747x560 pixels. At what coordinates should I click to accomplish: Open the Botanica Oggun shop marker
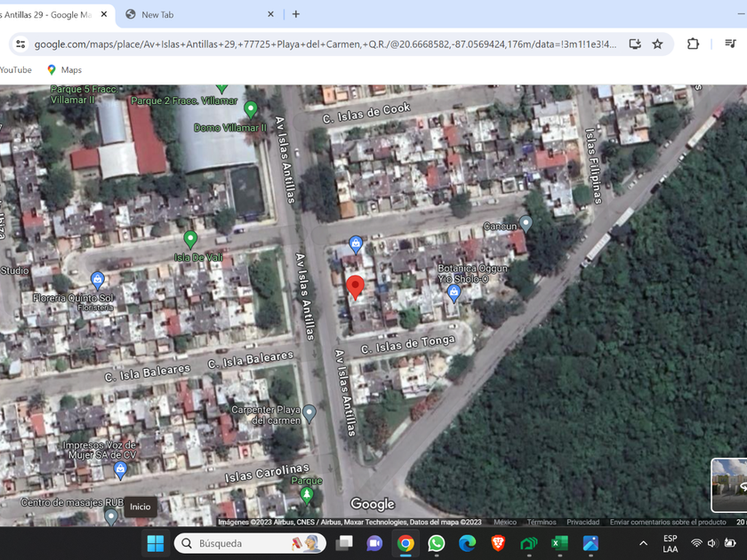[454, 292]
